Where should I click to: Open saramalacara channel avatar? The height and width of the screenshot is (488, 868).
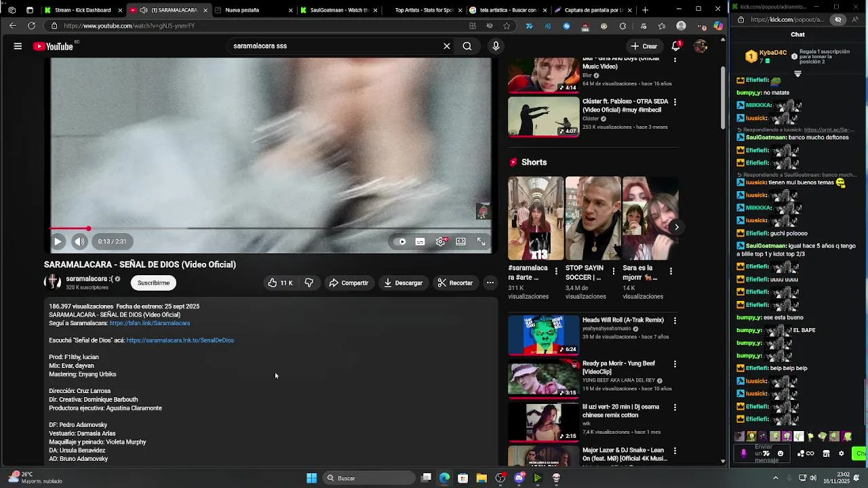(x=52, y=282)
